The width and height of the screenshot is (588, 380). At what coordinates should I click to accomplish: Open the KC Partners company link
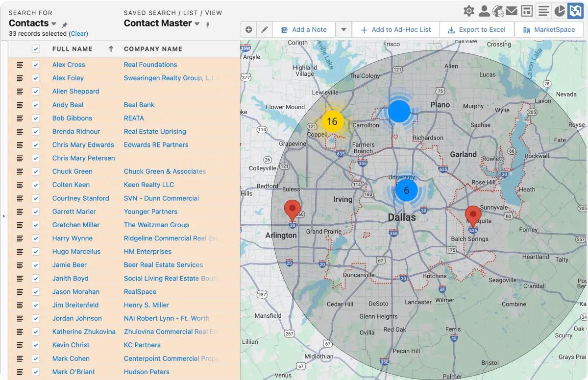click(142, 345)
